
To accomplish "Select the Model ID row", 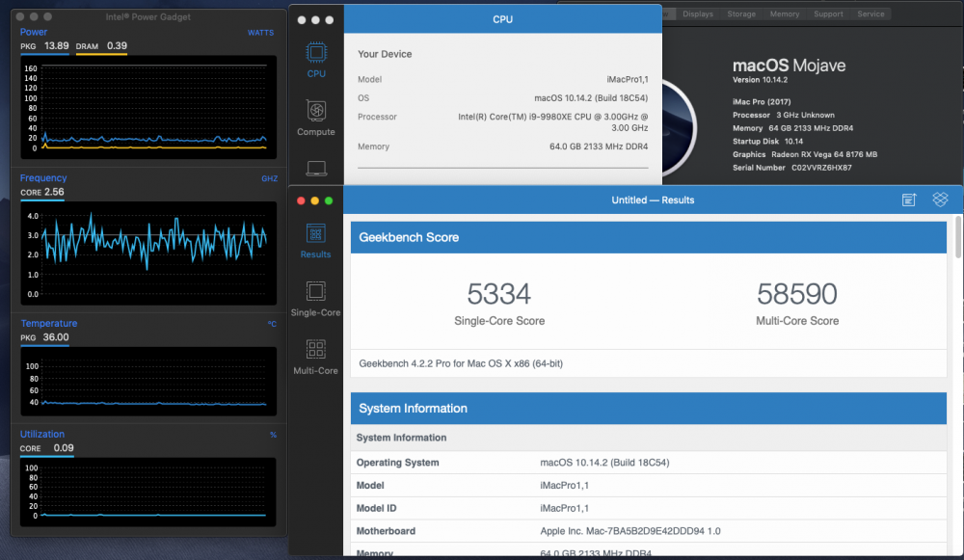I will [649, 508].
